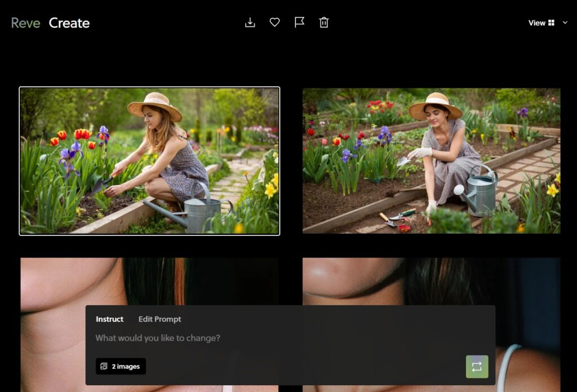Favorite the image with the heart icon
577x392 pixels.
pyautogui.click(x=274, y=23)
